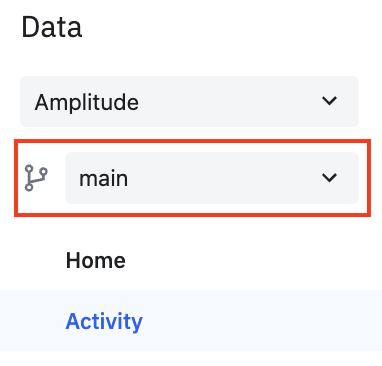Click the bold Home label
Image resolution: width=382 pixels, height=366 pixels.
click(x=96, y=260)
